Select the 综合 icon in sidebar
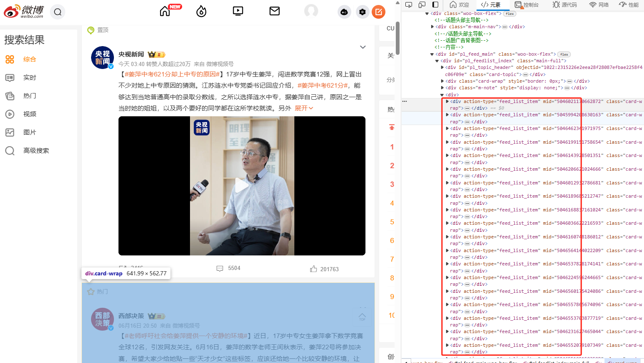This screenshot has width=644, height=363. pos(10,59)
